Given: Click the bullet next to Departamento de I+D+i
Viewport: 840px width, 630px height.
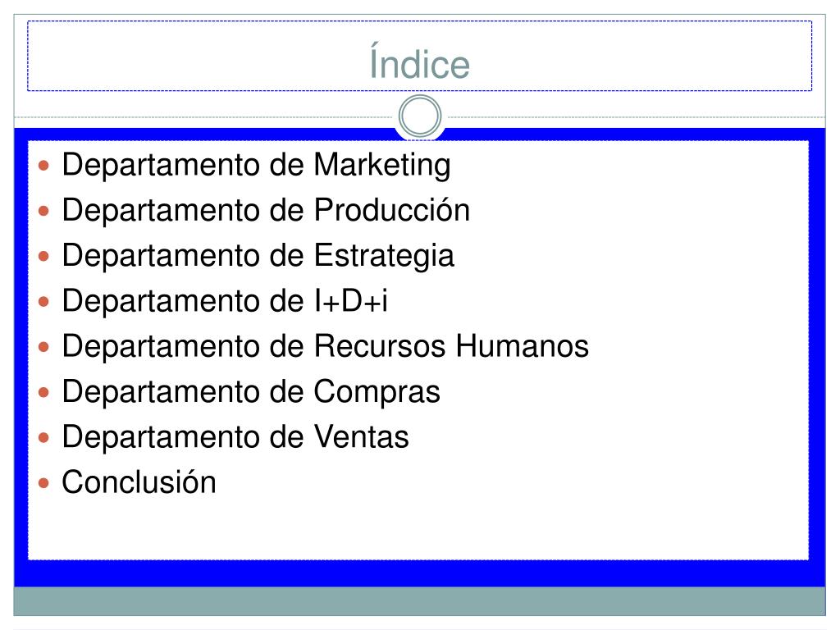Looking at the screenshot, I should (44, 302).
